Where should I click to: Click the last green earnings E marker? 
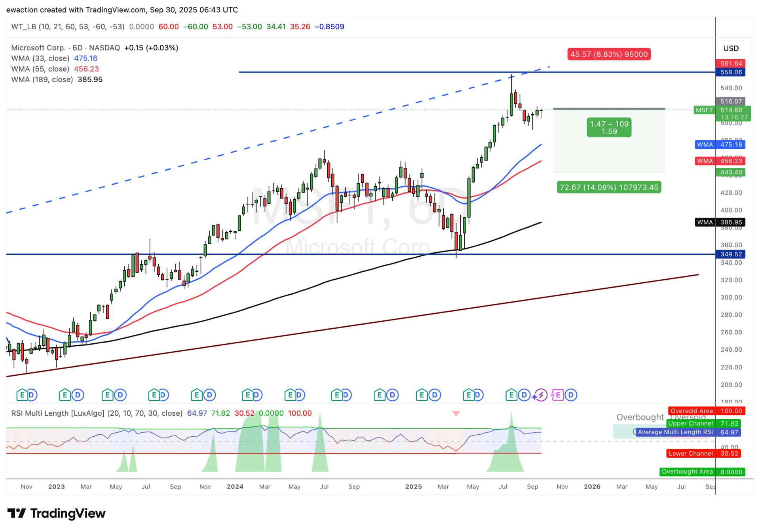511,395
